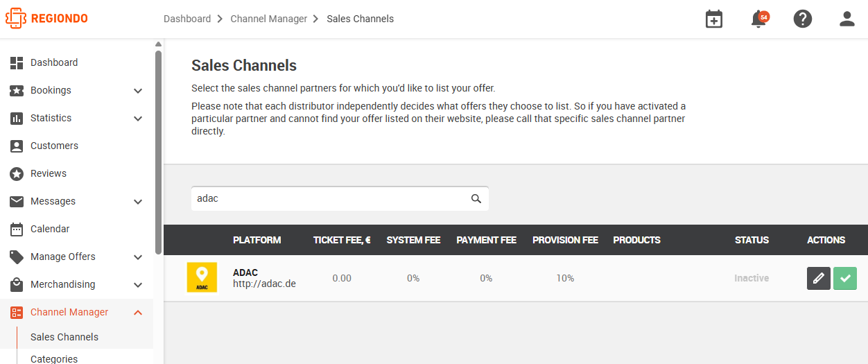
Task: Click the ADAC logo thumbnail
Action: (x=202, y=277)
